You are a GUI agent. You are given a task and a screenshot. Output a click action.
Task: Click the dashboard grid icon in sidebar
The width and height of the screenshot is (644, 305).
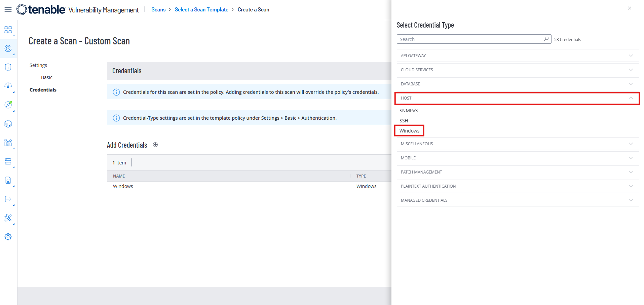click(8, 30)
